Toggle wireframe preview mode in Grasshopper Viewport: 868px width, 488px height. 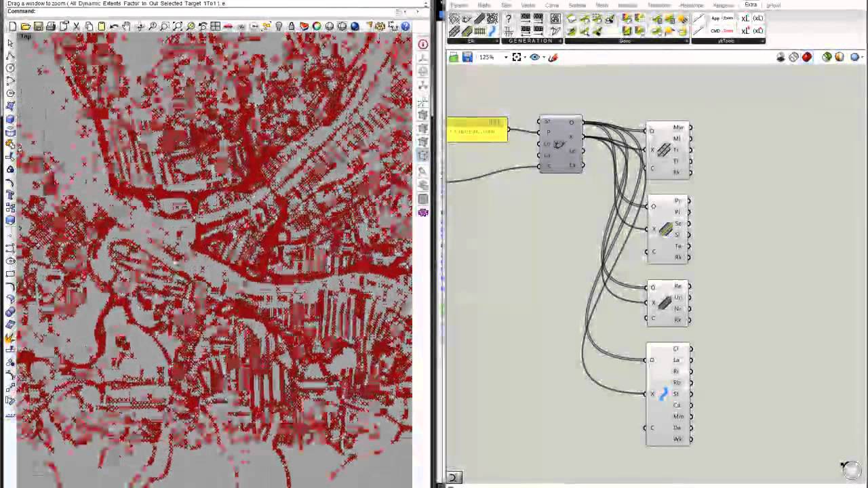click(x=793, y=58)
